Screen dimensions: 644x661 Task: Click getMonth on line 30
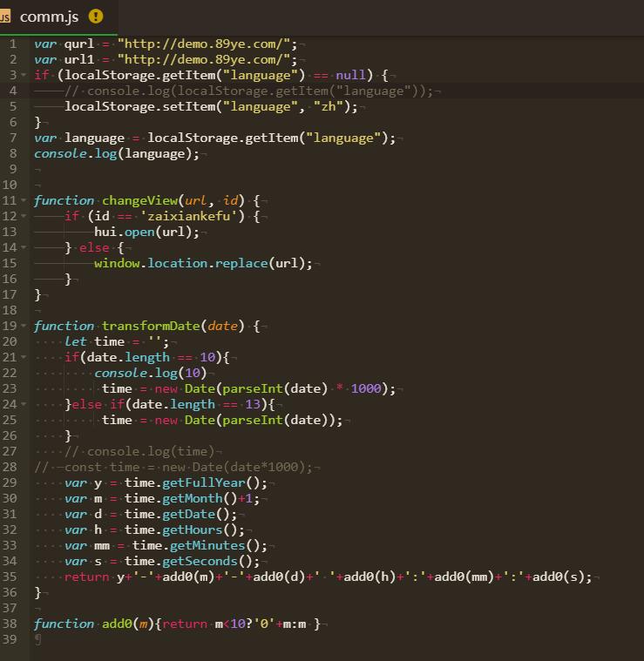tap(193, 498)
